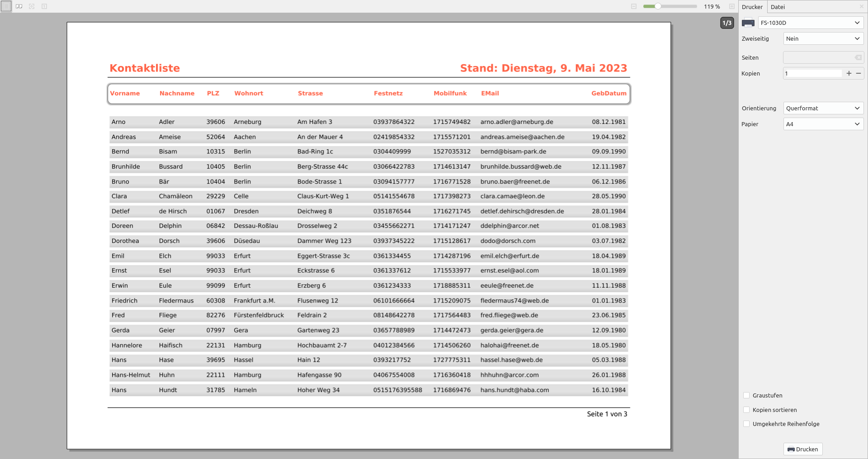868x459 pixels.
Task: Increase Kopien with the plus button
Action: (x=849, y=73)
